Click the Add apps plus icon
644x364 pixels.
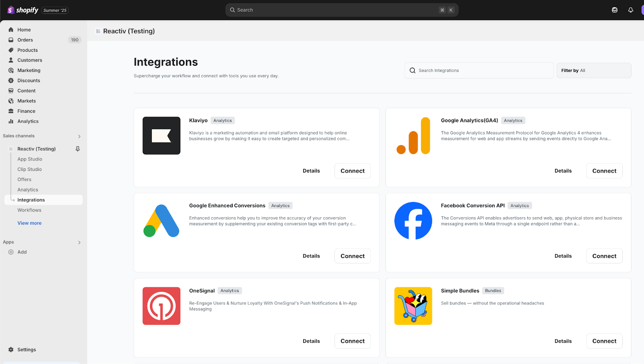tap(11, 252)
